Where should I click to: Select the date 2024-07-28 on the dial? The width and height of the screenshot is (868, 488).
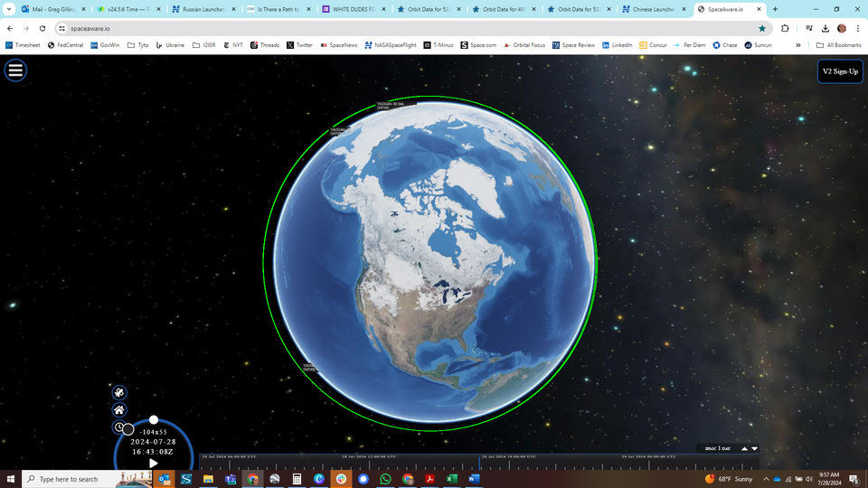[x=154, y=442]
